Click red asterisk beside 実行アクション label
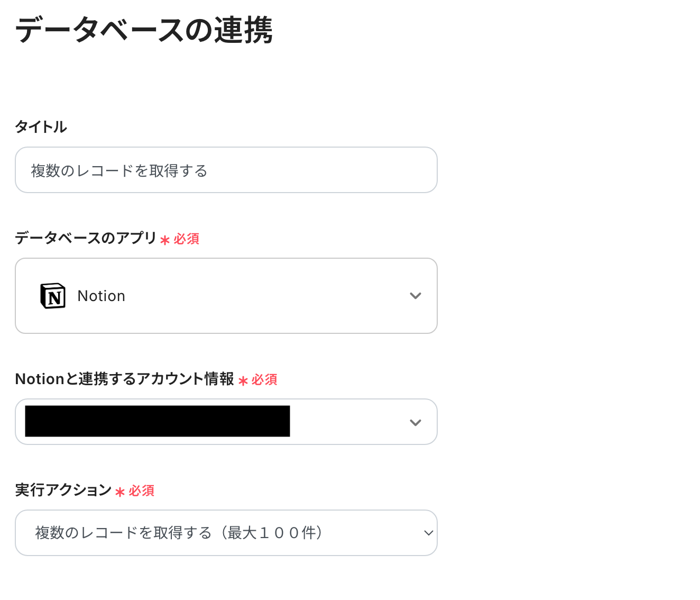Image resolution: width=700 pixels, height=600 pixels. coord(120,493)
